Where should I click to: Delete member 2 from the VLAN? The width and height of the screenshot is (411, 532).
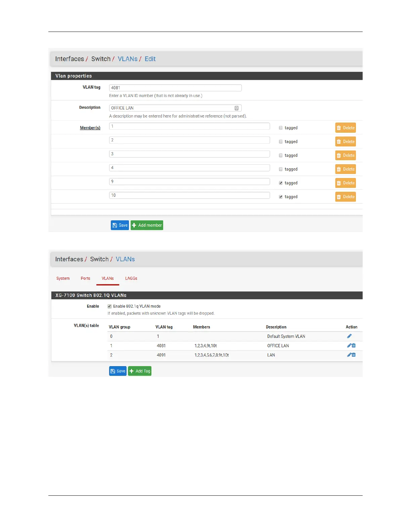point(346,142)
